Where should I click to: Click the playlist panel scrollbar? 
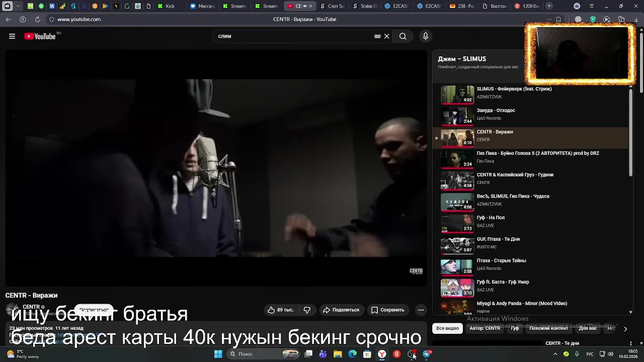[631, 133]
